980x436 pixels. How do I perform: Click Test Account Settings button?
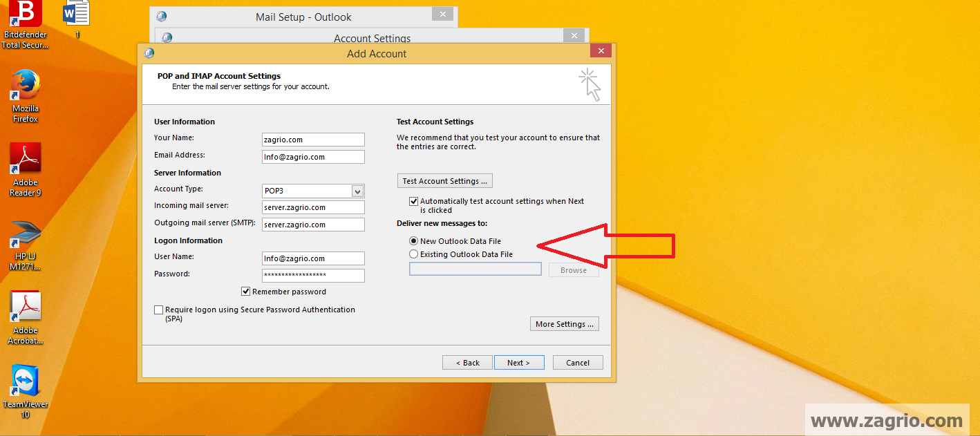pos(445,181)
